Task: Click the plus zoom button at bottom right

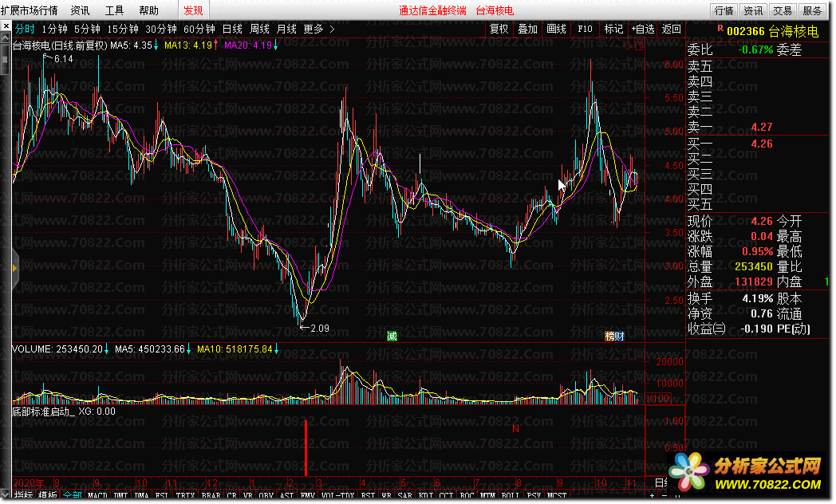Action: tap(652, 496)
